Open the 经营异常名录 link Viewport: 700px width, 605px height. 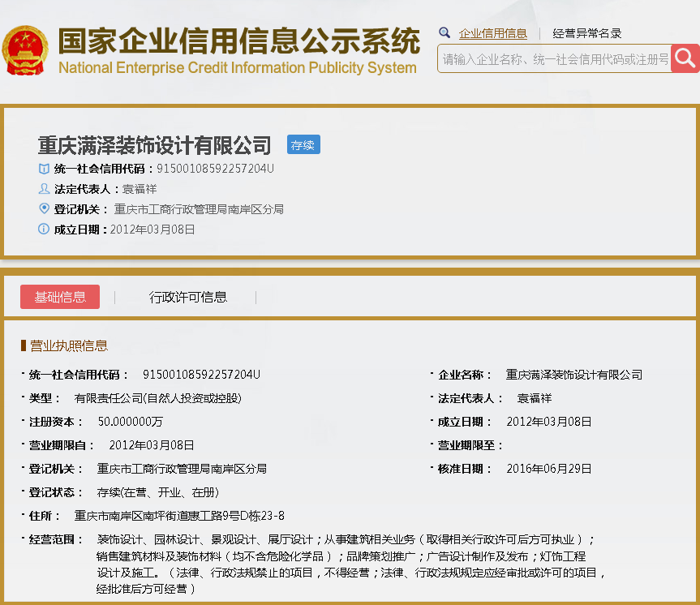[x=587, y=33]
